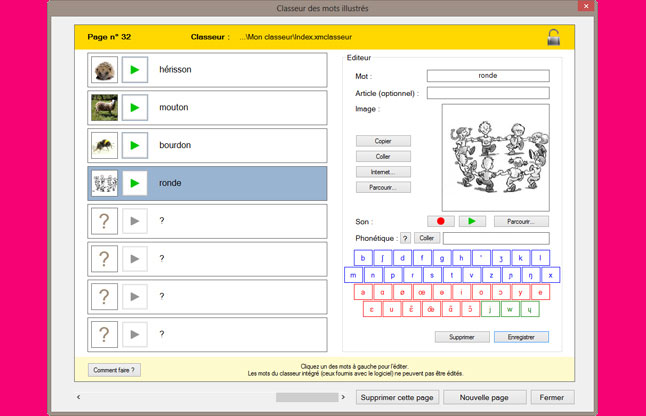This screenshot has width=646, height=416.
Task: Open the Comment faire ? help button
Action: [x=114, y=370]
